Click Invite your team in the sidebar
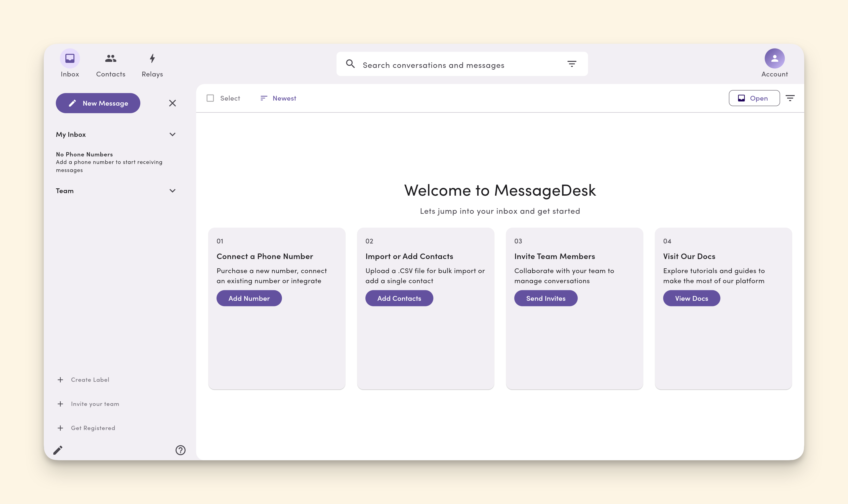 tap(95, 403)
